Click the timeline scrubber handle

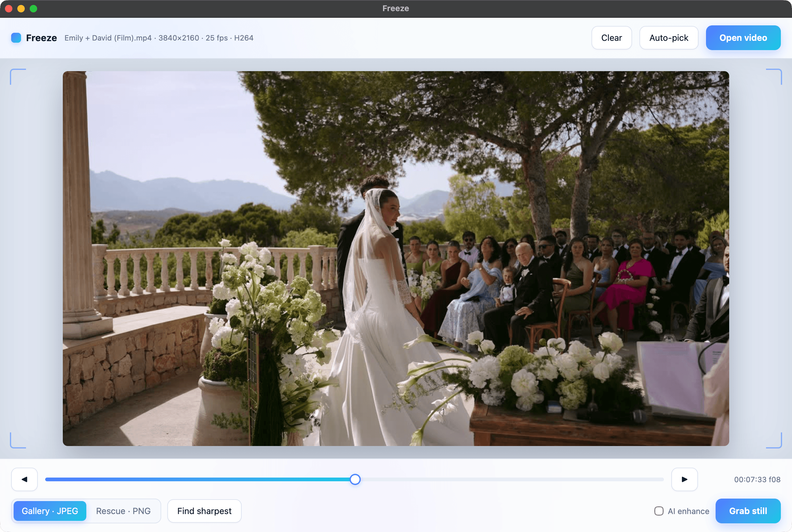[x=355, y=479]
